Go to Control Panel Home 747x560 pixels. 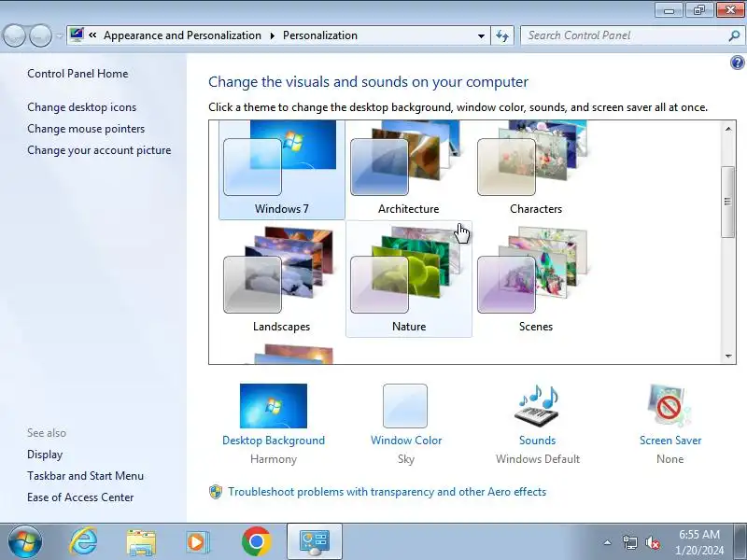[78, 74]
